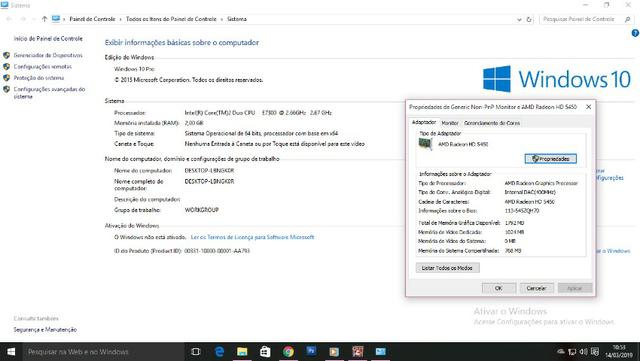Select the Internal DAC(400MHz) value
This screenshot has width=640, height=361.
click(530, 192)
